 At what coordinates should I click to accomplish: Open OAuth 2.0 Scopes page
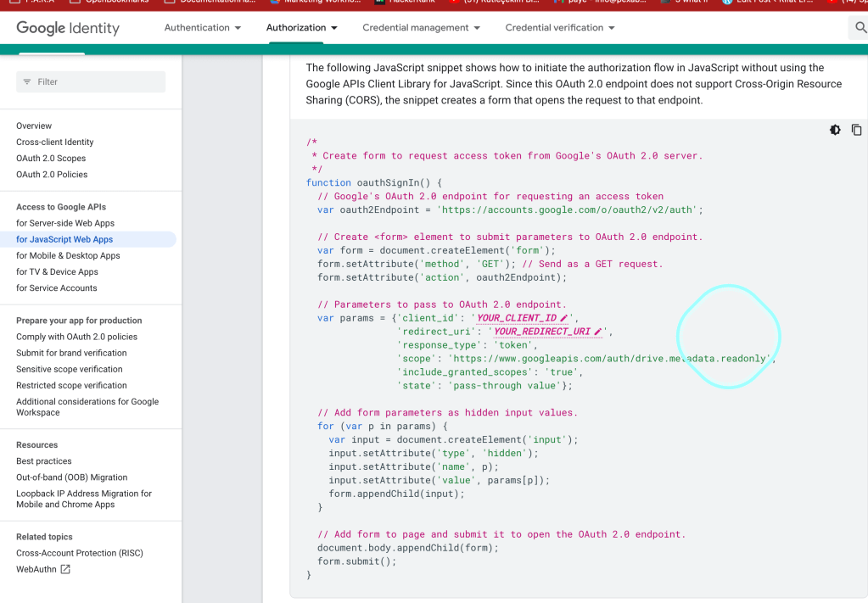coord(51,159)
